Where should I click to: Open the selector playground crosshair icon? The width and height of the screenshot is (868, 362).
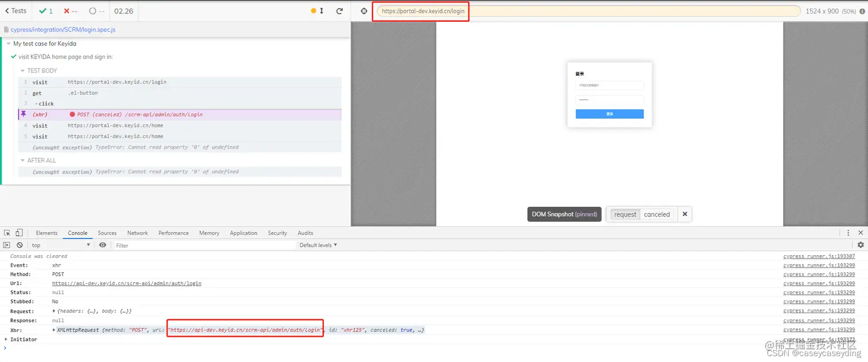click(x=363, y=11)
